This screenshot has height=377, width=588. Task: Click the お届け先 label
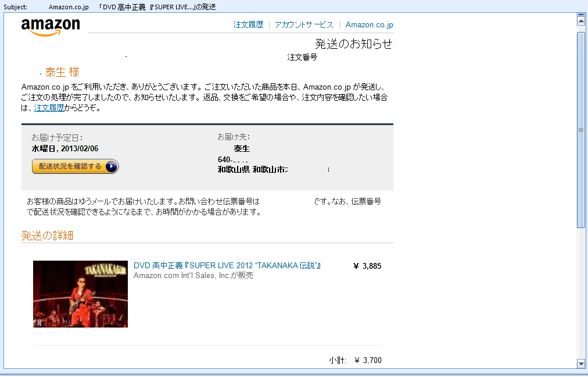pos(234,137)
